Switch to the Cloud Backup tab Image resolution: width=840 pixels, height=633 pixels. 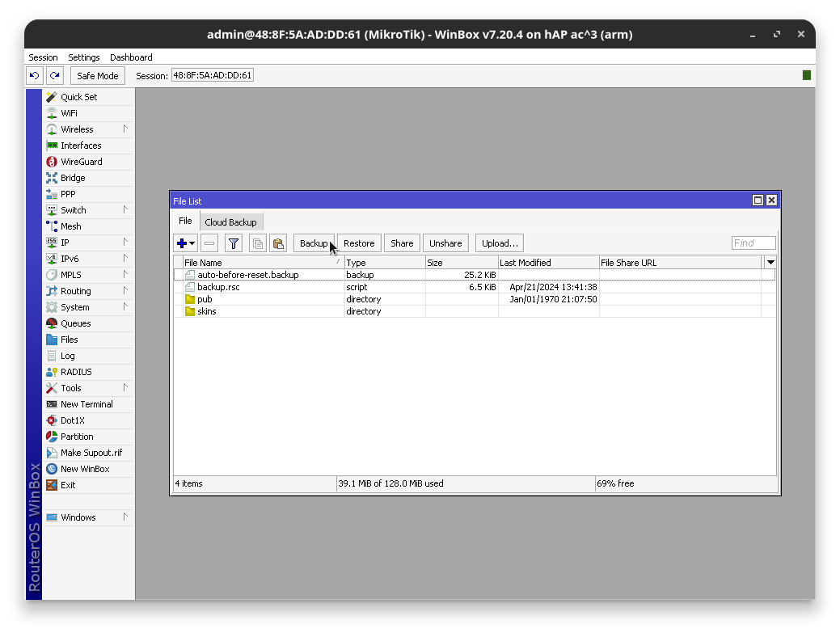[x=230, y=222]
